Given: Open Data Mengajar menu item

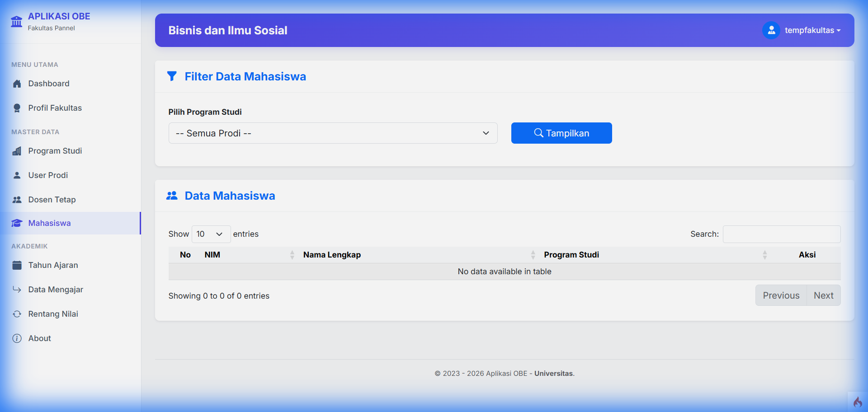Looking at the screenshot, I should tap(56, 290).
